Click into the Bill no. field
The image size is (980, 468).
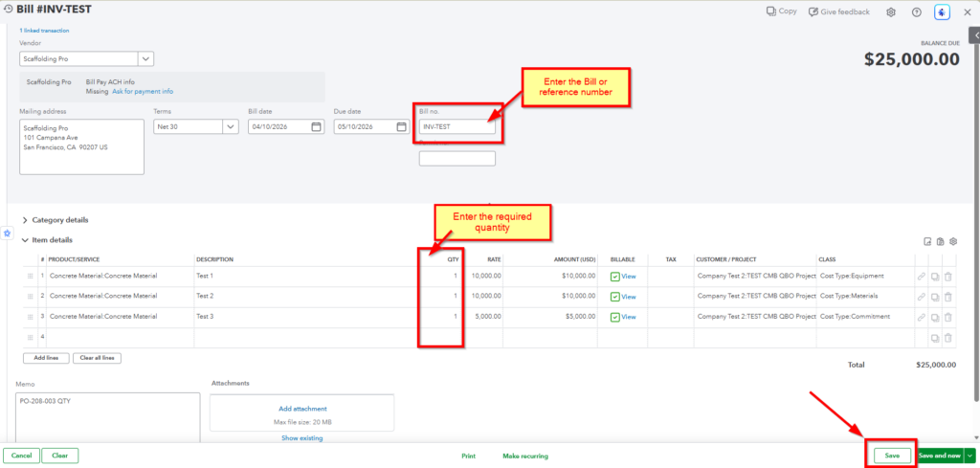(x=457, y=126)
